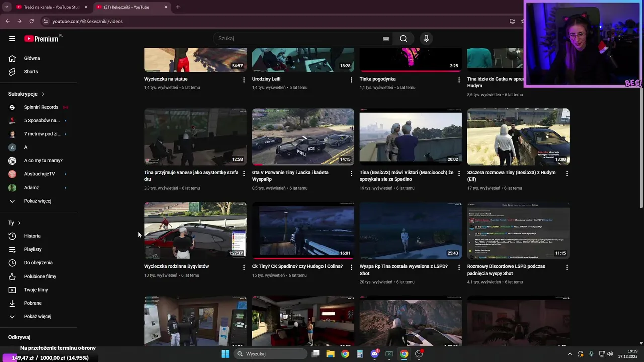The height and width of the screenshot is (362, 644).
Task: Open the browser tab search dropdown
Action: (x=7, y=7)
